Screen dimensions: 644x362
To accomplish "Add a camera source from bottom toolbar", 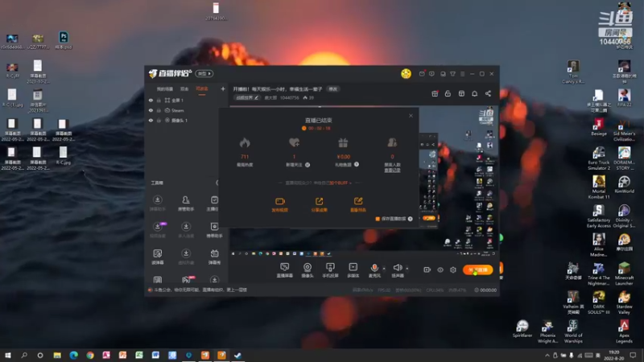I will point(308,270).
